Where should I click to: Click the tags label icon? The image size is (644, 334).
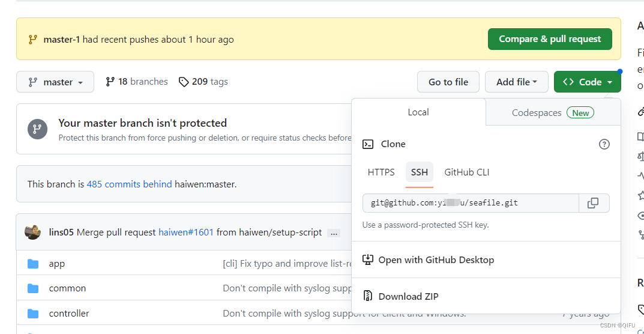click(184, 82)
